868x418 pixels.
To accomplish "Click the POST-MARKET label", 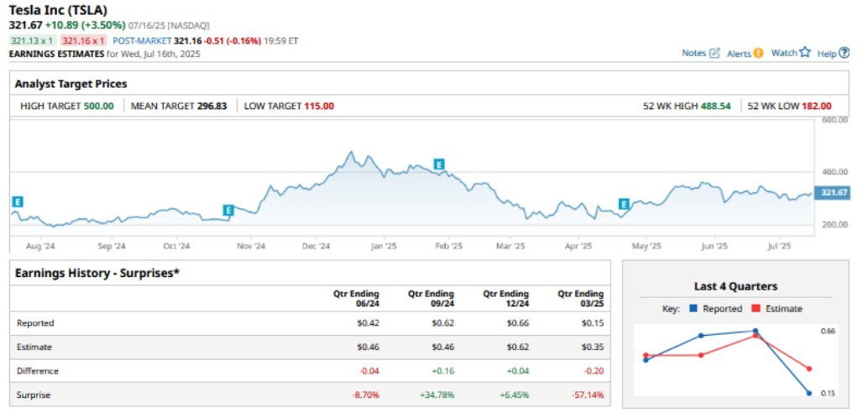I will coord(142,40).
